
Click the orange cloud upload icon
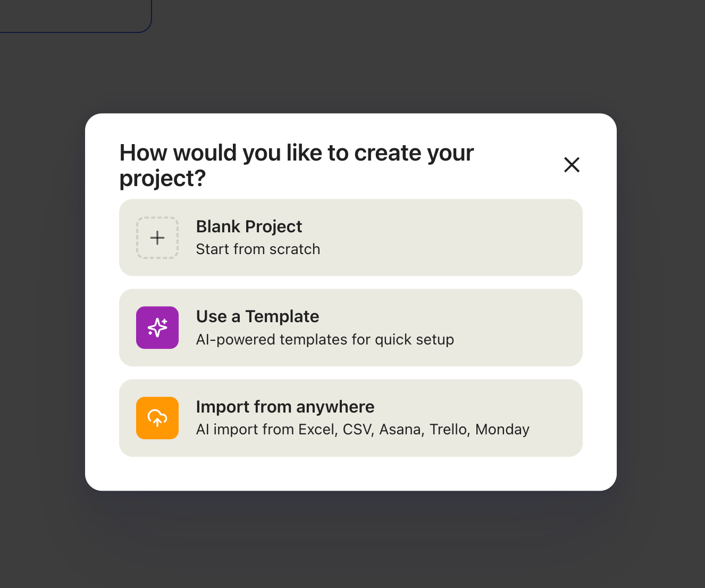coord(157,418)
